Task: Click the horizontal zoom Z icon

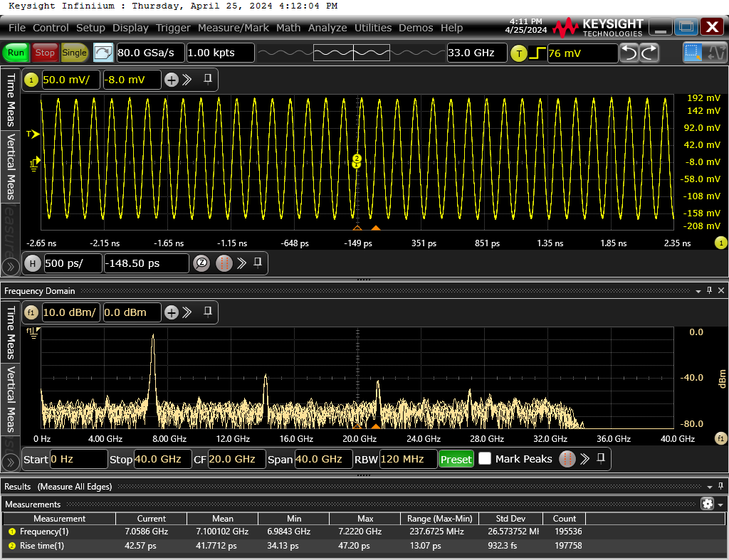Action: click(x=201, y=263)
